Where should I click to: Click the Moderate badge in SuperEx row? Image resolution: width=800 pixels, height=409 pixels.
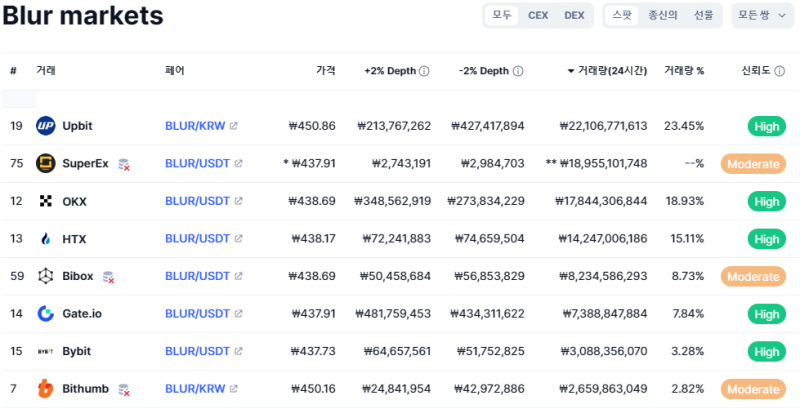753,164
